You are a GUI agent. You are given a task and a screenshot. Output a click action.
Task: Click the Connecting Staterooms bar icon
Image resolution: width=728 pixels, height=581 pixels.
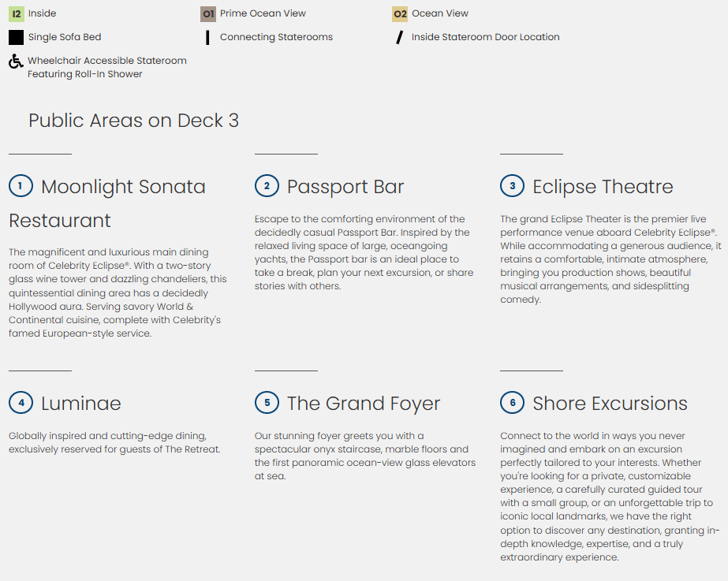click(x=207, y=37)
